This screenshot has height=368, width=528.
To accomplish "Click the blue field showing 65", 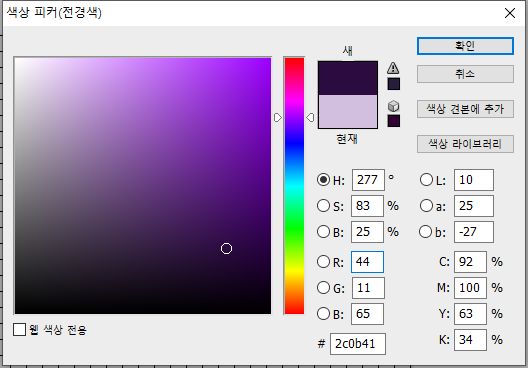I will (x=367, y=313).
